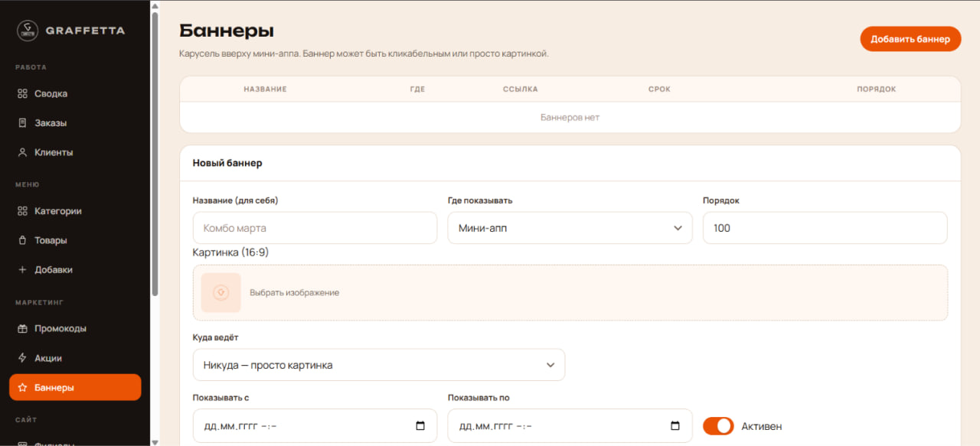Open Клиенты menu item
The width and height of the screenshot is (980, 446).
coord(75,152)
